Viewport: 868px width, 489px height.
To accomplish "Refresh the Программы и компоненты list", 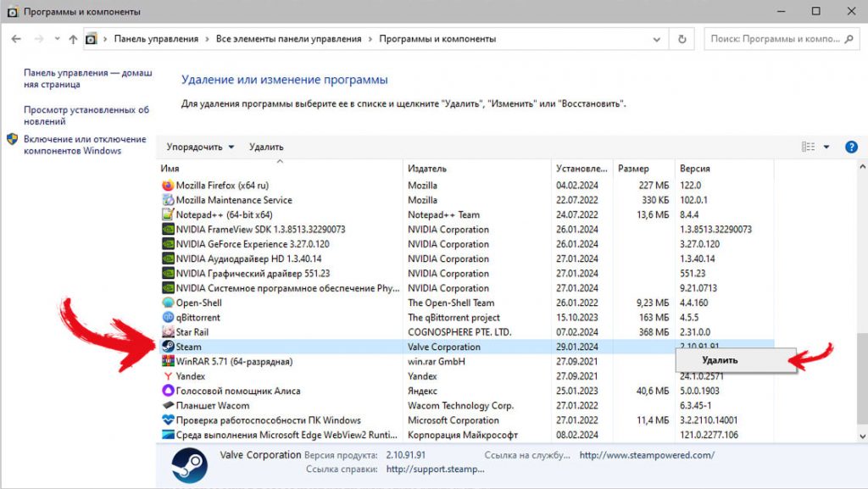I will pyautogui.click(x=682, y=39).
